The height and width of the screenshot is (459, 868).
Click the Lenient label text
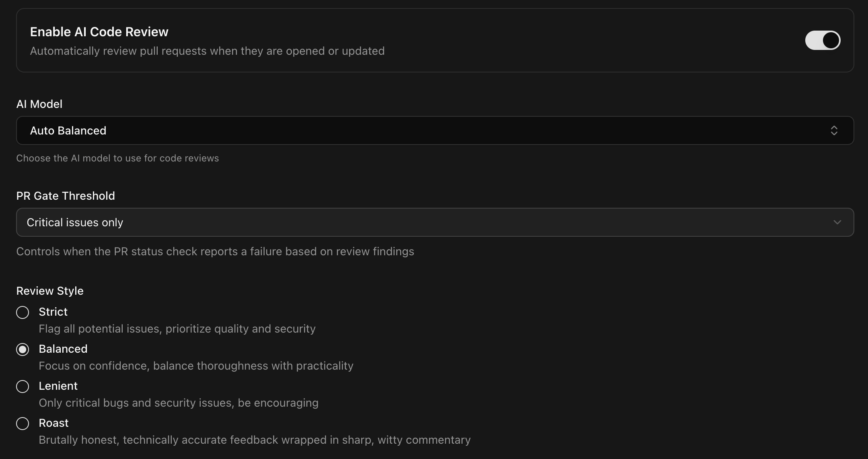(x=58, y=386)
